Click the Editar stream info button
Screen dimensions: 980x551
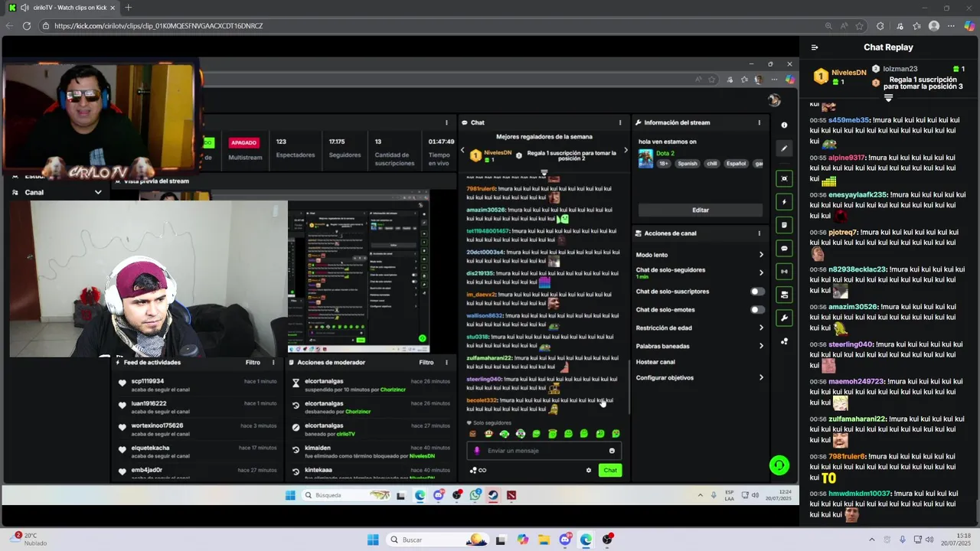pos(701,210)
